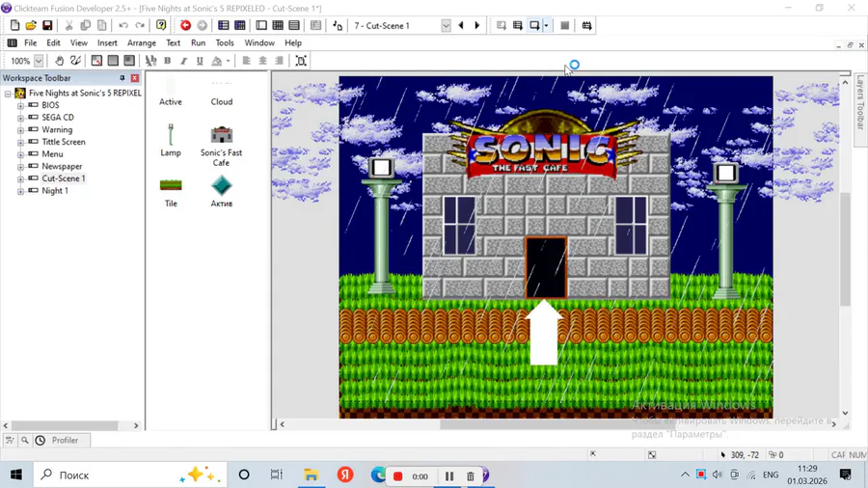The width and height of the screenshot is (868, 488).
Task: Open the Tools menu
Action: pyautogui.click(x=225, y=42)
